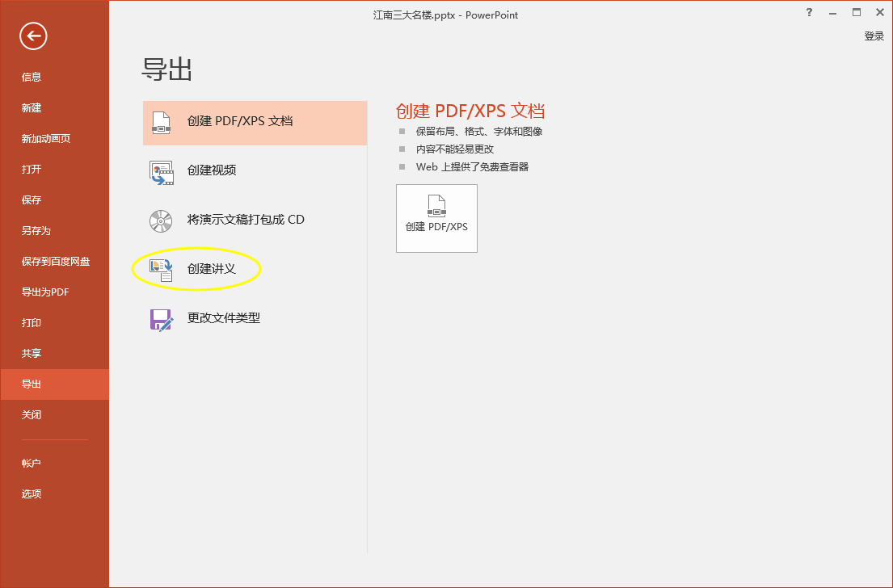The image size is (893, 588).
Task: Open the 帐户 settings page
Action: [31, 462]
